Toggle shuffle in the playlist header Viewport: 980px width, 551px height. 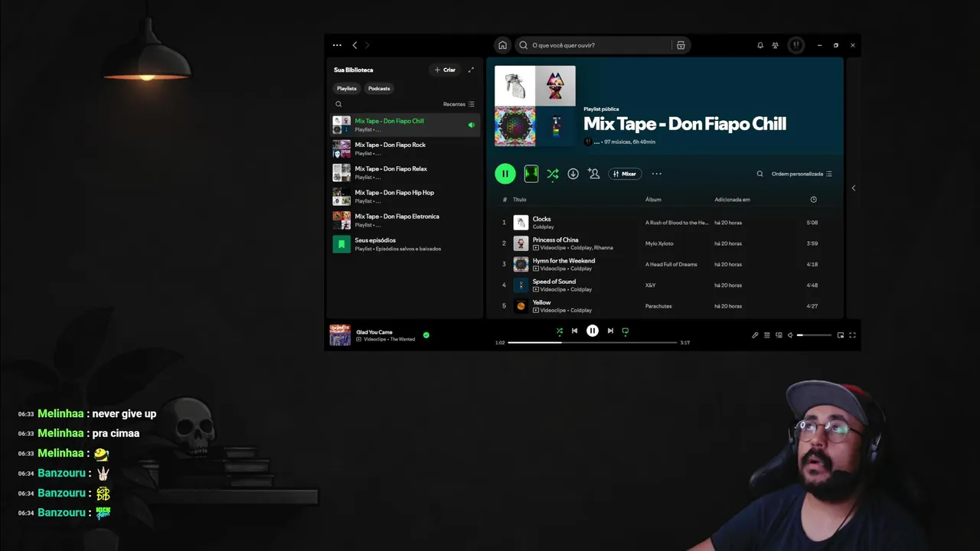552,174
